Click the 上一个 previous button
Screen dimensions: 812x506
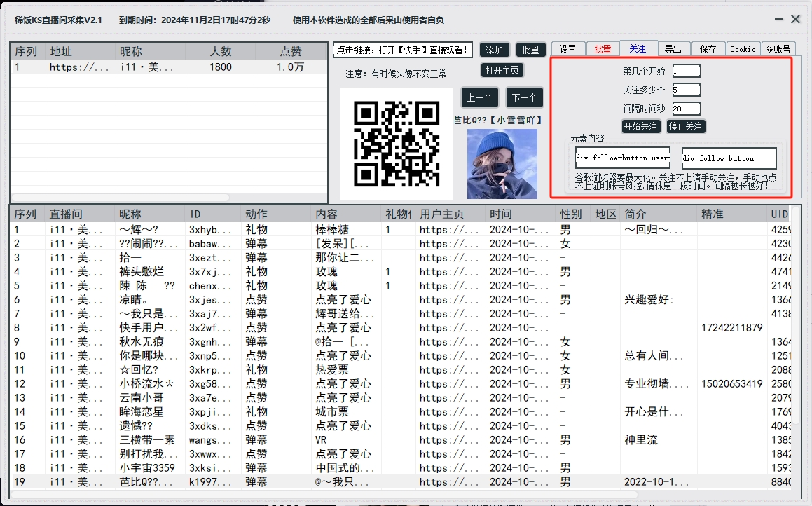(479, 97)
